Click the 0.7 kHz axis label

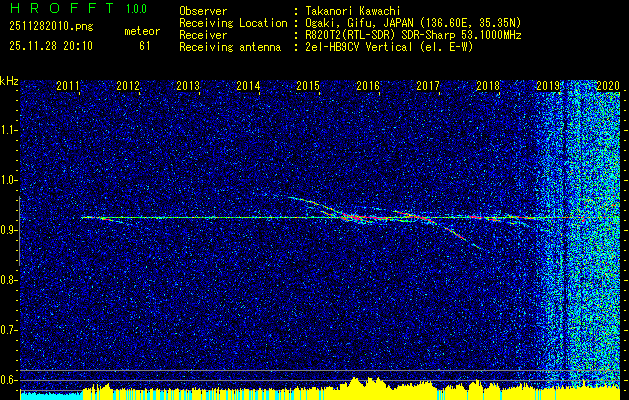(x=8, y=330)
